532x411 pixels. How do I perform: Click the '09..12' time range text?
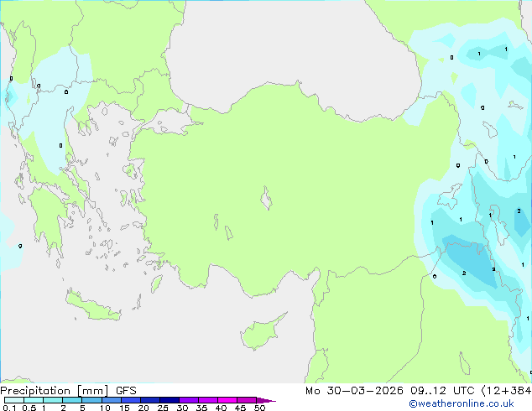coord(428,391)
